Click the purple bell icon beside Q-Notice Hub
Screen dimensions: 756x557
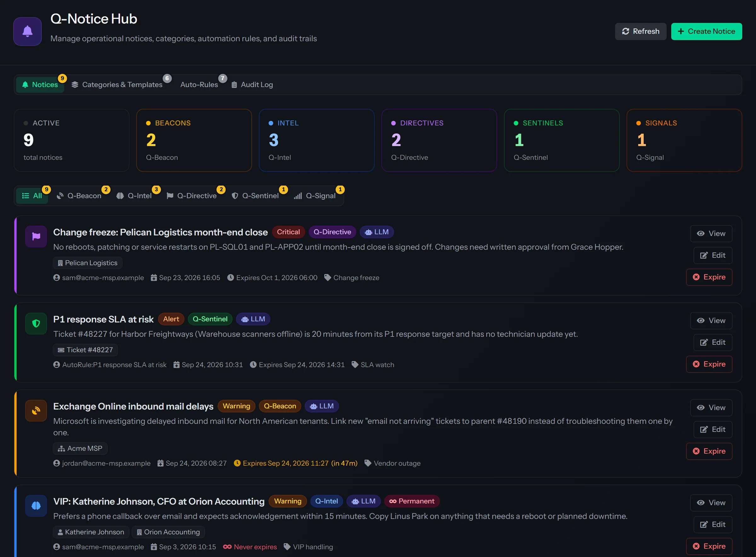(x=27, y=32)
